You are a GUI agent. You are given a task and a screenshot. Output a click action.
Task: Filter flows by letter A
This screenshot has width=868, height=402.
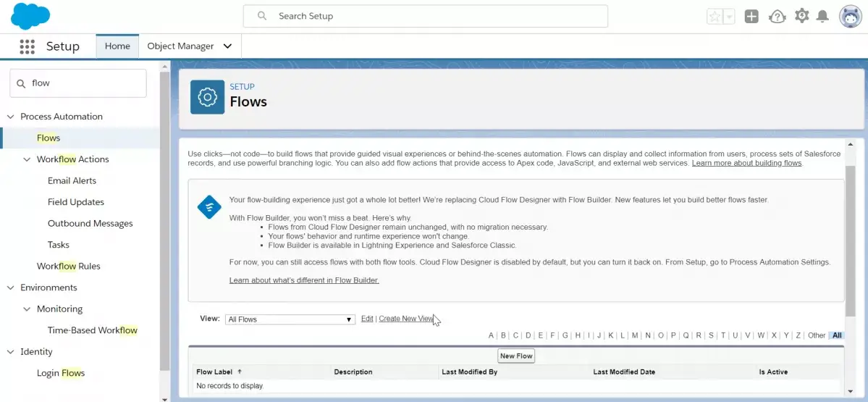point(491,335)
